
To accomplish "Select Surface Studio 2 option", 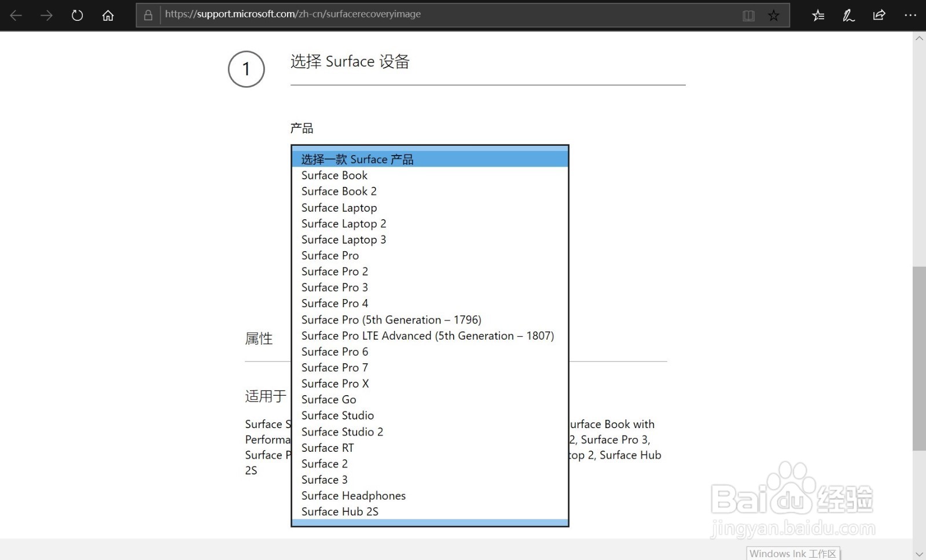I will [430, 432].
